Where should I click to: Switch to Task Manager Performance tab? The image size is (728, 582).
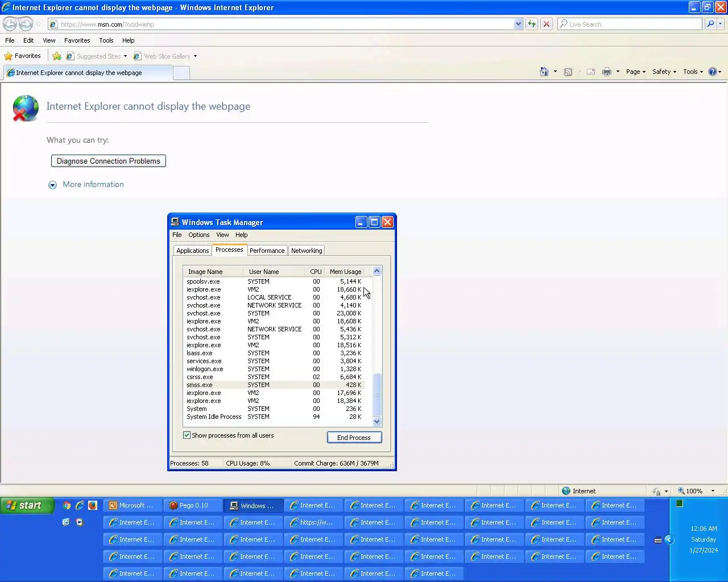[267, 251]
